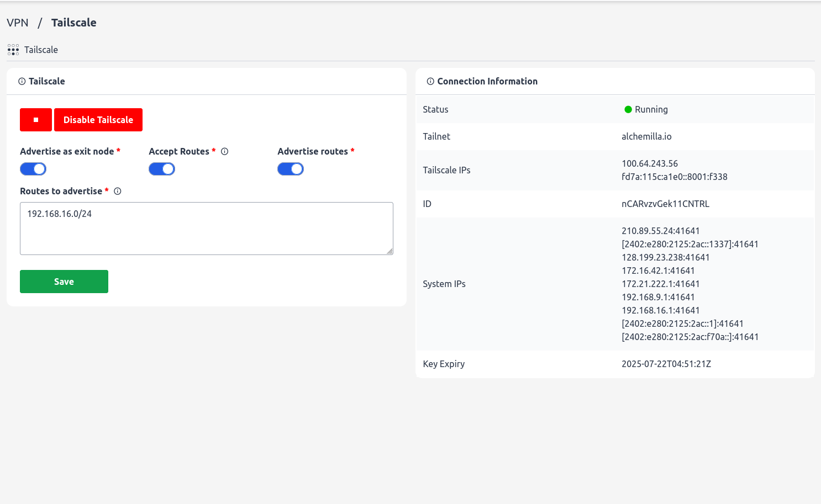The height and width of the screenshot is (504, 821).
Task: Click Tailscale IP 100.64.243.56
Action: pyautogui.click(x=650, y=163)
